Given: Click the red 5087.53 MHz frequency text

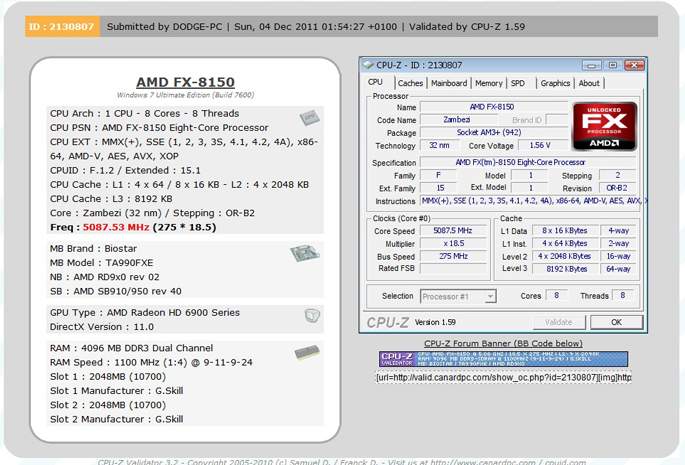Looking at the screenshot, I should [116, 227].
